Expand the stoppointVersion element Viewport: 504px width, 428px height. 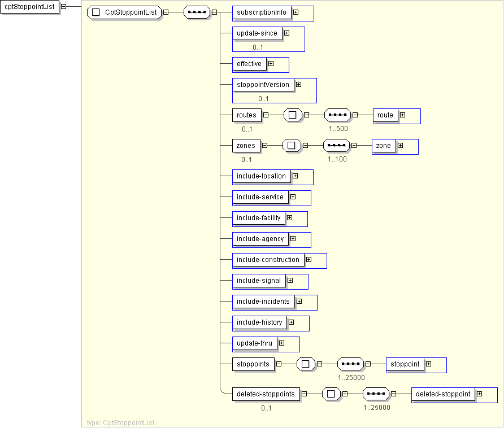coord(298,85)
